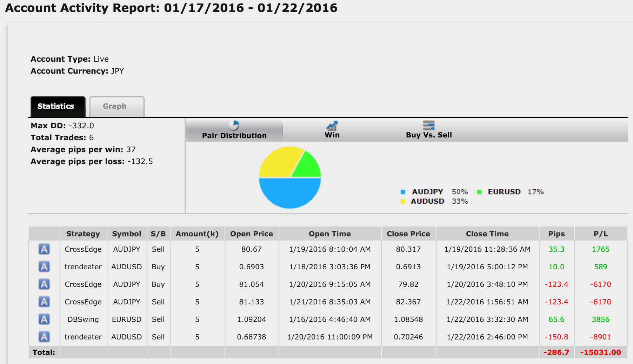Screen dimensions: 633x364
Task: Click the 'A' icon for the 0.68738 trade
Action: pyautogui.click(x=44, y=337)
